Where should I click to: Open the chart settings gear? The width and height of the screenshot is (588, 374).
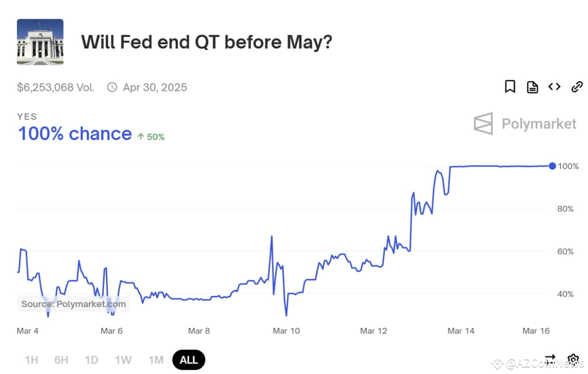(x=572, y=359)
